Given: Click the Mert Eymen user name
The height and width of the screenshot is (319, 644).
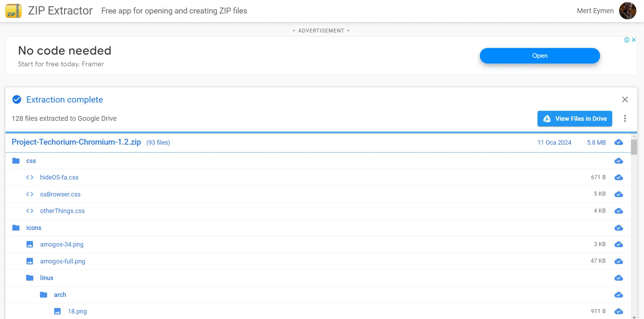Looking at the screenshot, I should (595, 11).
